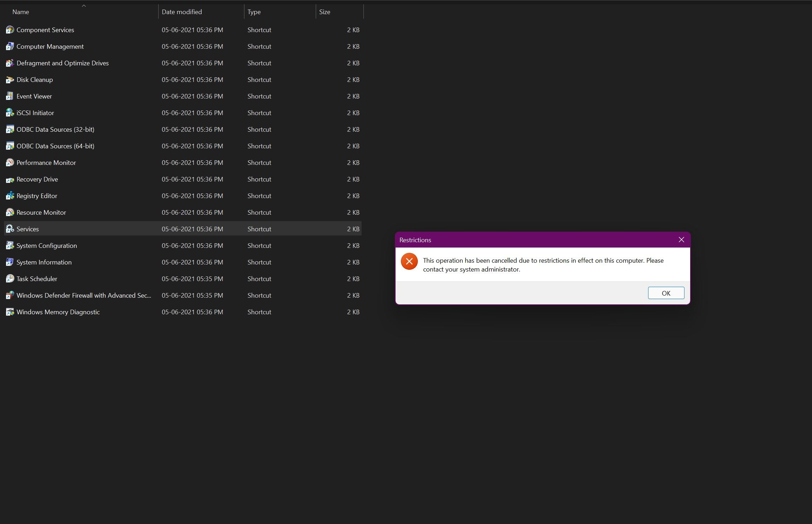Sort by Date Modified column header

(182, 11)
